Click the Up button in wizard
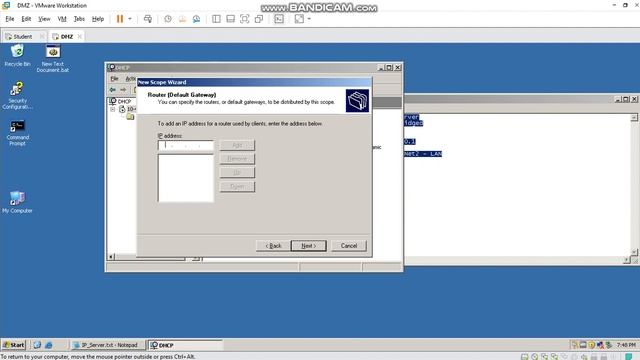 [x=237, y=173]
